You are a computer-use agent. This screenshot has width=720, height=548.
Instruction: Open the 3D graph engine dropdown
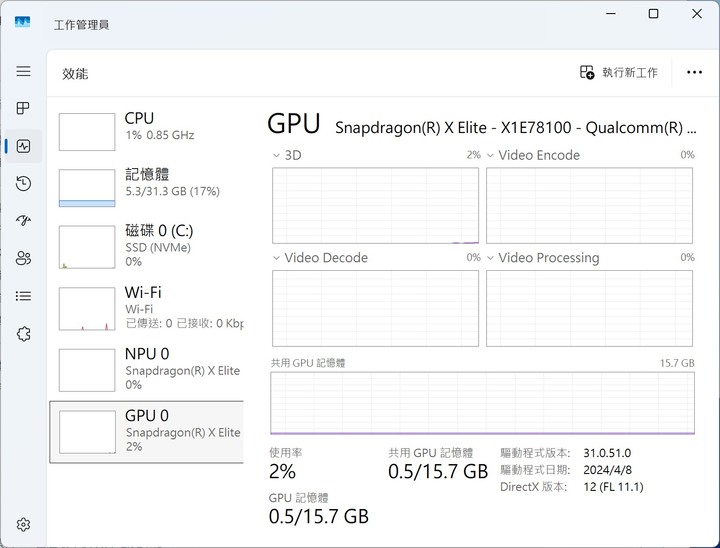click(277, 156)
